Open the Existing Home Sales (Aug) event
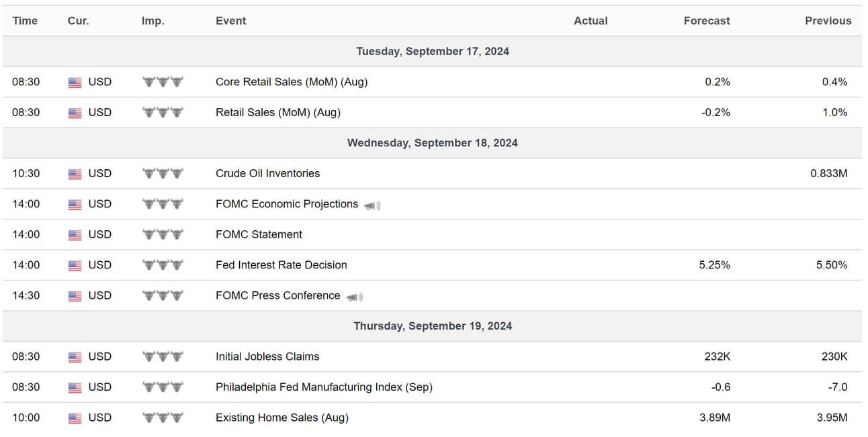 click(x=282, y=418)
